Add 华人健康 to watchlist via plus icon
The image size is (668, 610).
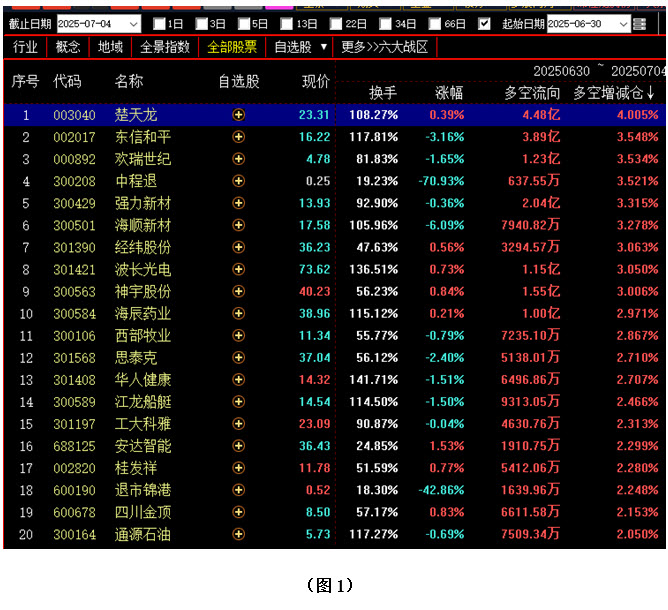click(239, 380)
